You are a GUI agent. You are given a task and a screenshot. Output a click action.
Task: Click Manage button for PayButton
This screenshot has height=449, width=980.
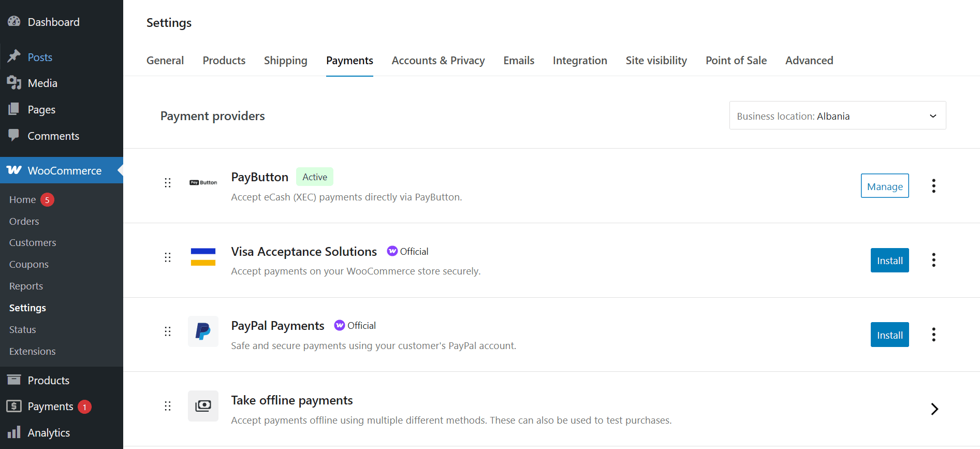click(x=884, y=186)
